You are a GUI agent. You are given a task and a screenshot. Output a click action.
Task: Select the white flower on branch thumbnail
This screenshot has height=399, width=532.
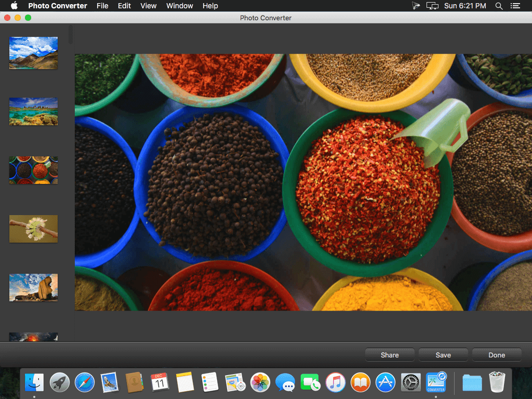pos(33,229)
